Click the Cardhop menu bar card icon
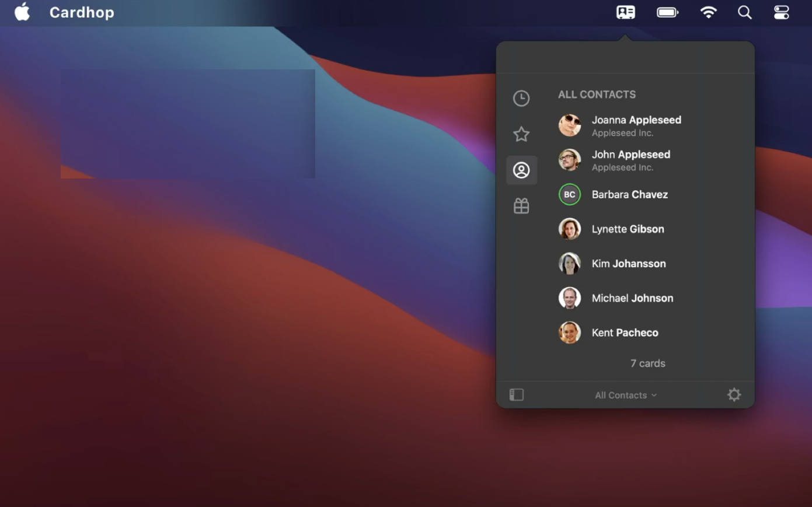 click(626, 12)
